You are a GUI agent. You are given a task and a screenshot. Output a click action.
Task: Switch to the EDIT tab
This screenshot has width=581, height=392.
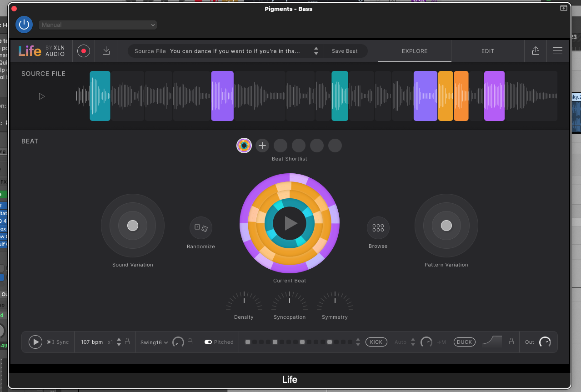click(487, 51)
